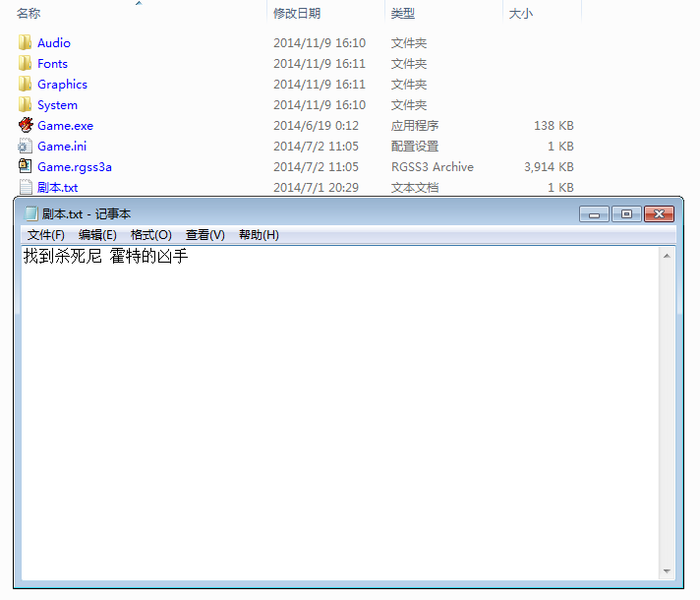Open the 格式(O) menu in Notepad
This screenshot has width=700, height=600.
(150, 234)
